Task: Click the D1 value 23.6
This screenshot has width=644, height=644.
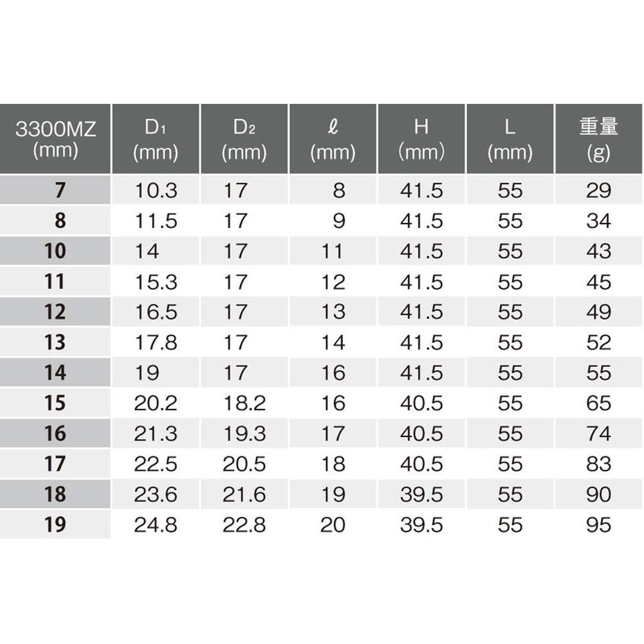Action: click(155, 494)
